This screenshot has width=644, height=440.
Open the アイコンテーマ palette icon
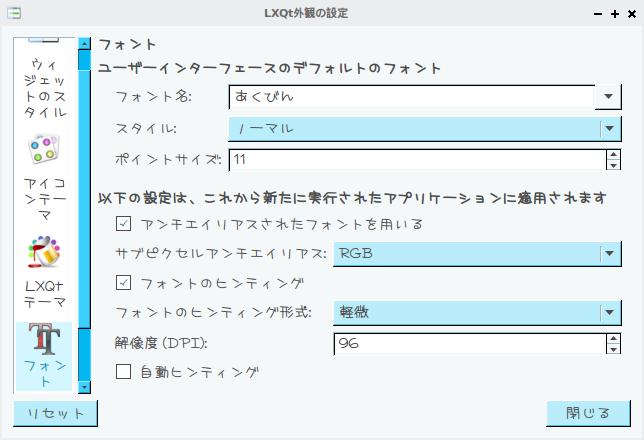click(x=44, y=149)
